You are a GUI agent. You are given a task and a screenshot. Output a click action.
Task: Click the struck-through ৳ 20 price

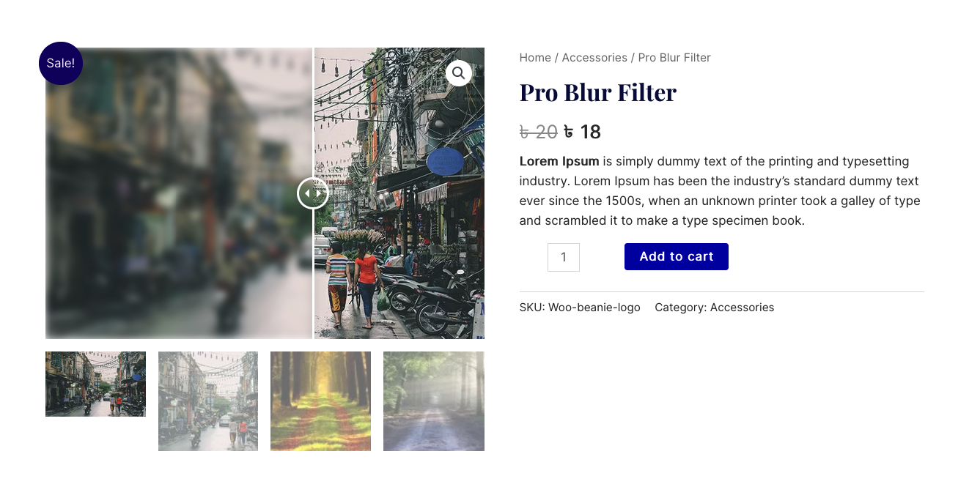coord(539,132)
